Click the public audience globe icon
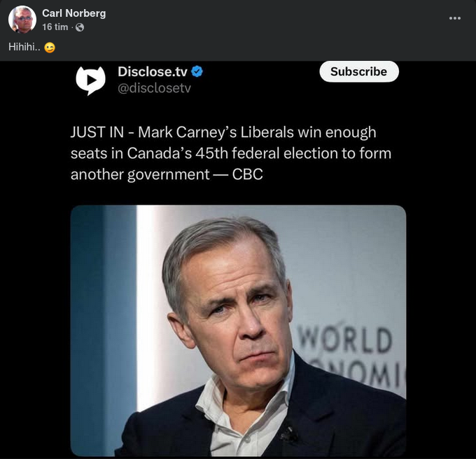This screenshot has width=476, height=459. point(79,27)
